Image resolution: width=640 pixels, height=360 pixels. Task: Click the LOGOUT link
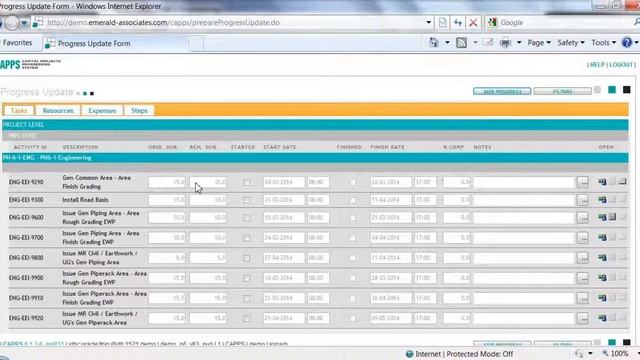[x=621, y=65]
